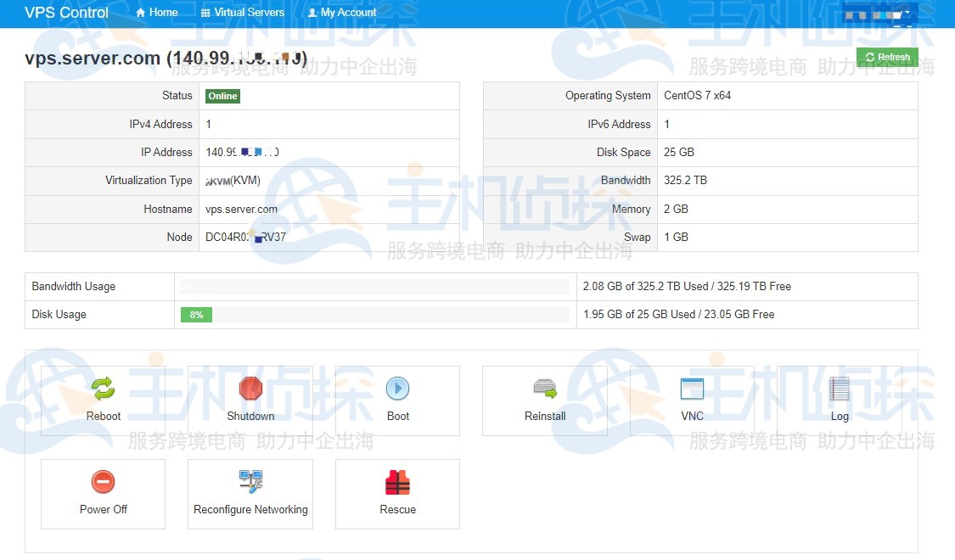
Task: Click the VPS Control brand link
Action: 66,13
